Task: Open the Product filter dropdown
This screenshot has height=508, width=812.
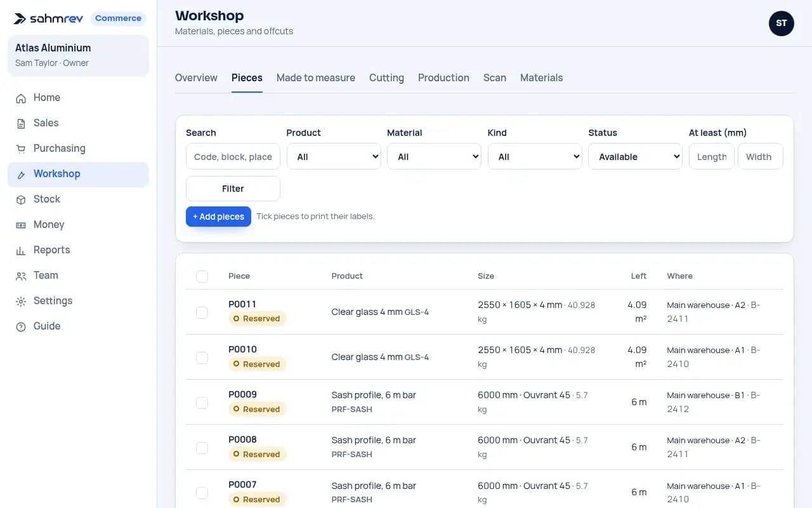Action: (334, 156)
